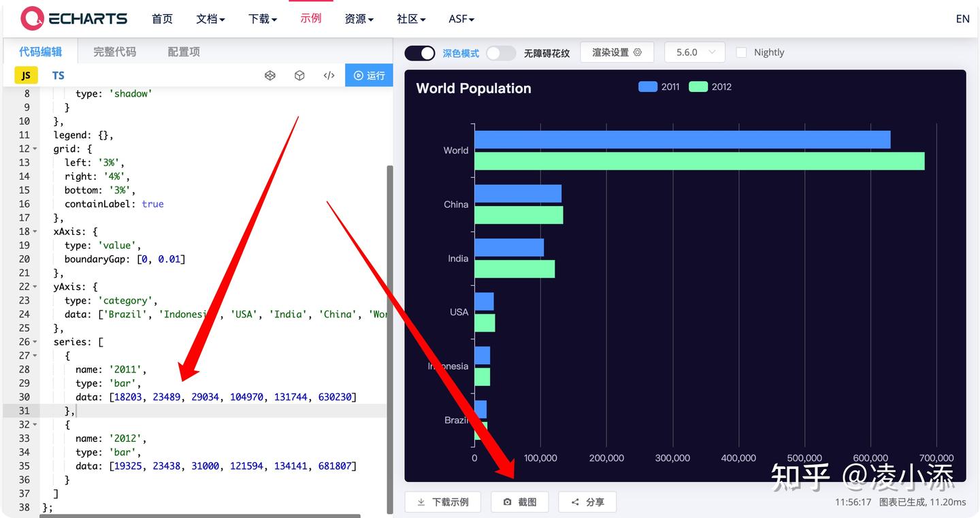Collapse code fold arrow at line 22

[35, 287]
